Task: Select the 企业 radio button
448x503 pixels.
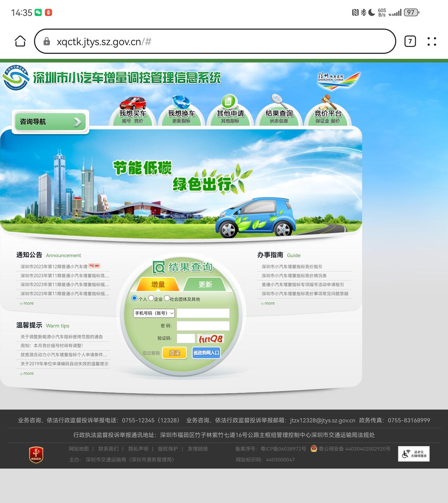Action: click(151, 298)
